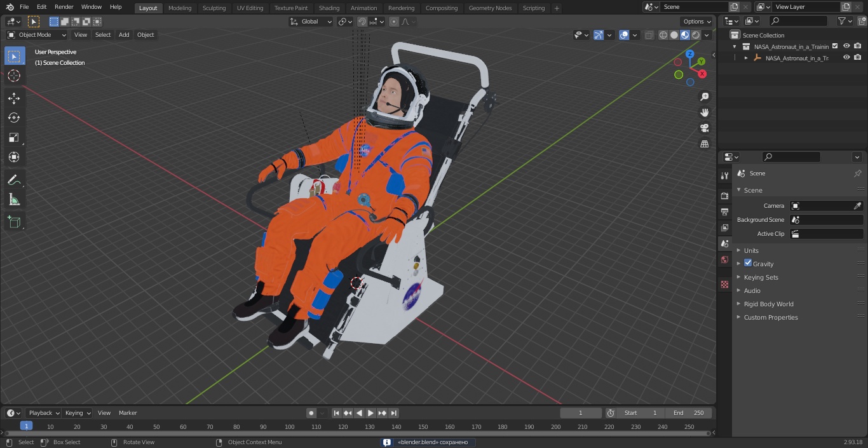
Task: Switch to the Shading workspace tab
Action: click(x=329, y=8)
